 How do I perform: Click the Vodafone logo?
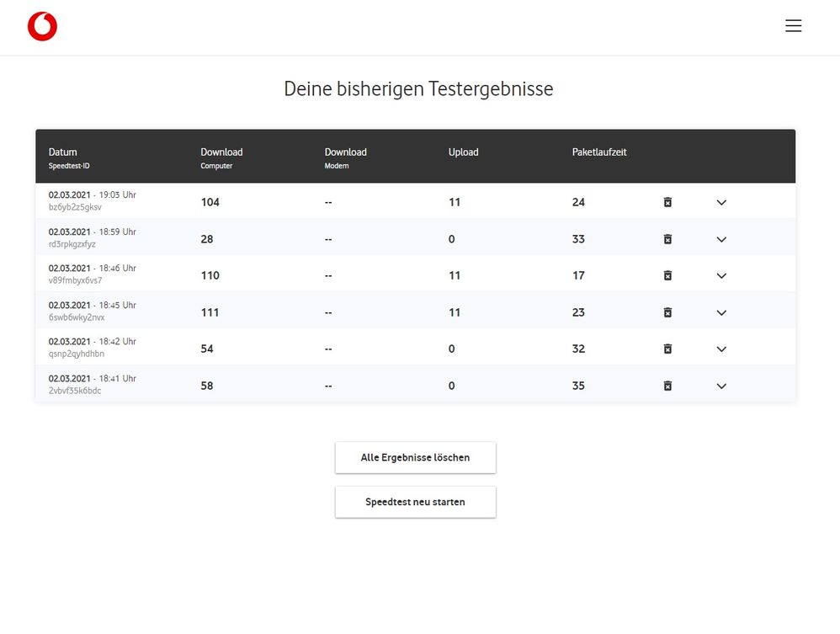42,27
